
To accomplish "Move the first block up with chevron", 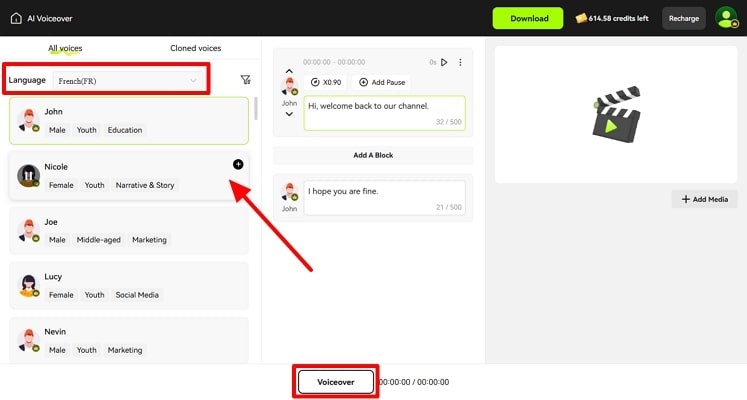I will pyautogui.click(x=289, y=71).
